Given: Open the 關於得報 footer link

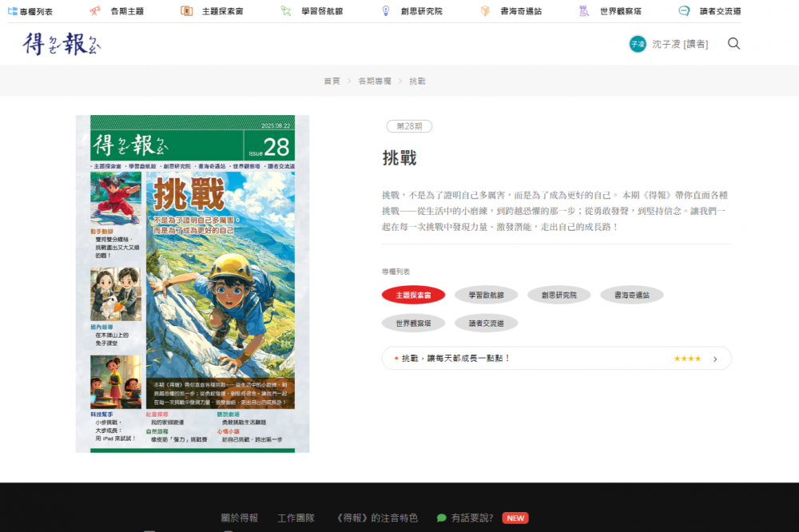Looking at the screenshot, I should pos(240,518).
